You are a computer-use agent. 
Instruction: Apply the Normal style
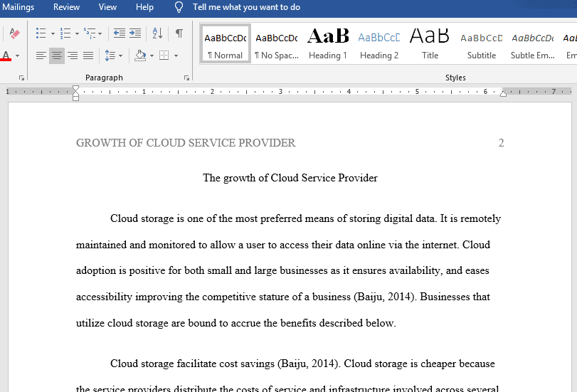[226, 44]
